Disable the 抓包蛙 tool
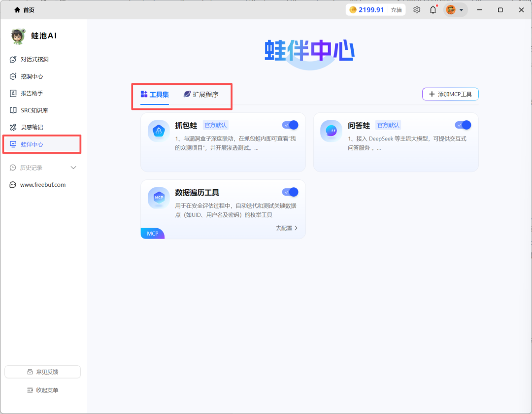 [290, 125]
